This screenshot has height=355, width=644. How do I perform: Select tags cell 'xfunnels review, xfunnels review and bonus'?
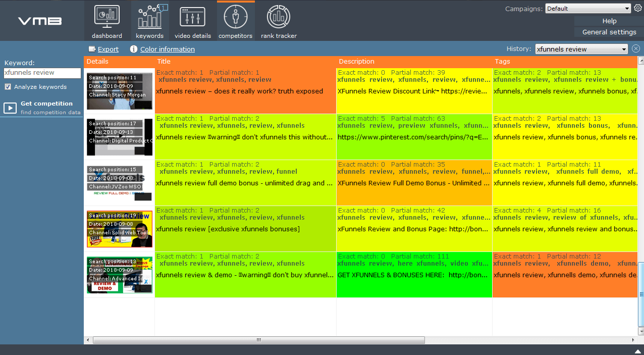click(x=565, y=229)
